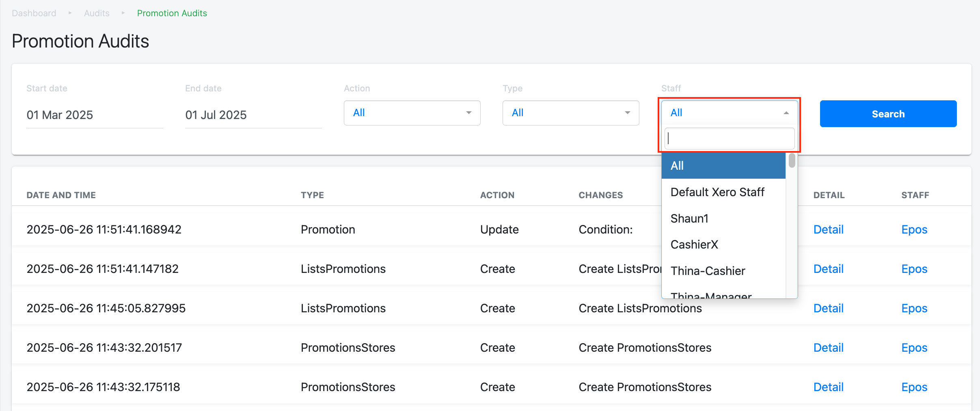Click Epos link for 11:43:32.201517 row
980x411 pixels.
914,348
